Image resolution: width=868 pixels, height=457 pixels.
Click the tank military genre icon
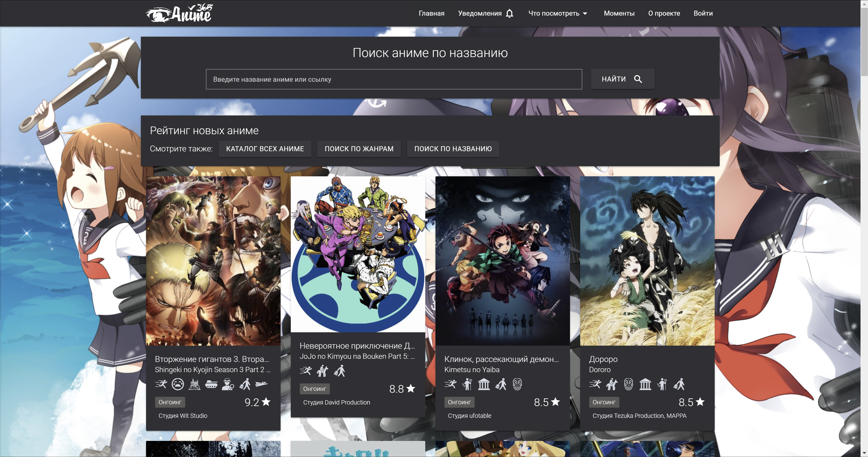(211, 384)
